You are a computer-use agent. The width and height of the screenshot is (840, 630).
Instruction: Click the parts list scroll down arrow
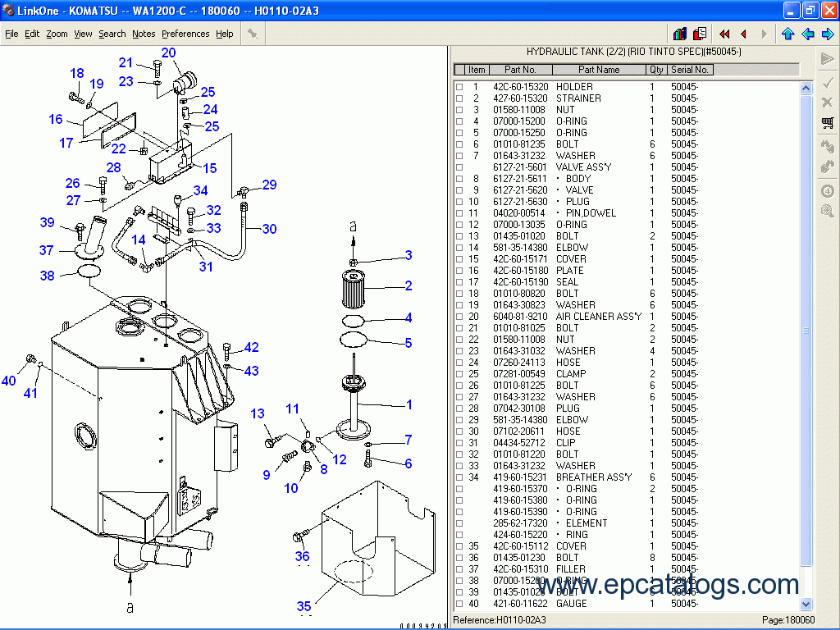(x=806, y=604)
